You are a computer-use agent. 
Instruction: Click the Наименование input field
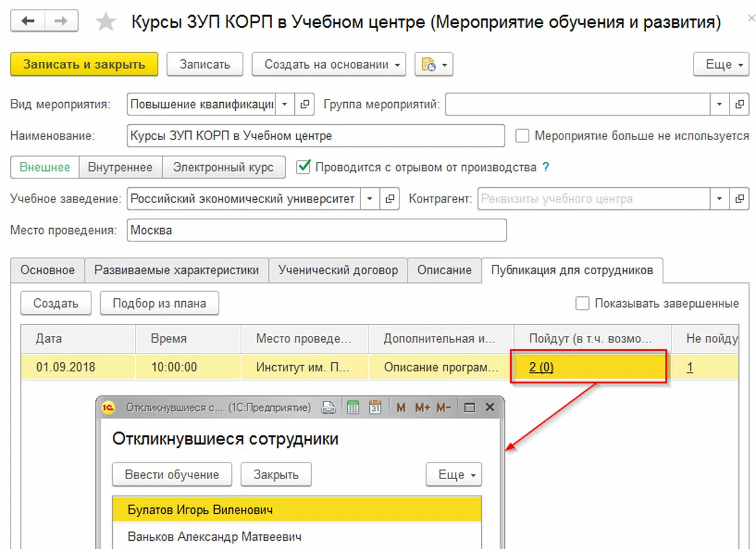[x=316, y=136]
